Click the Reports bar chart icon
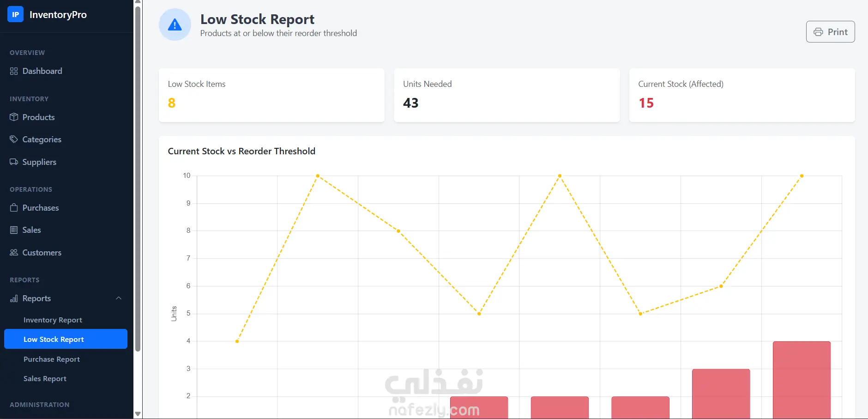Image resolution: width=868 pixels, height=419 pixels. (14, 298)
